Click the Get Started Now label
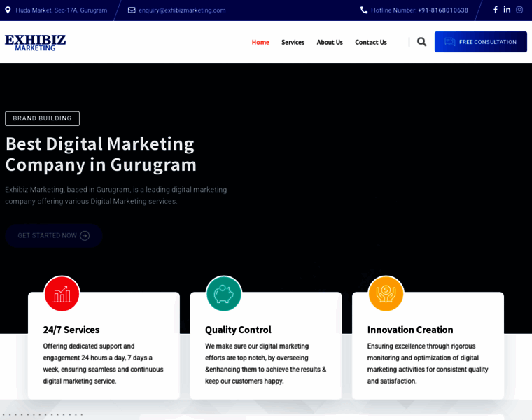This screenshot has height=420, width=532. [x=47, y=235]
